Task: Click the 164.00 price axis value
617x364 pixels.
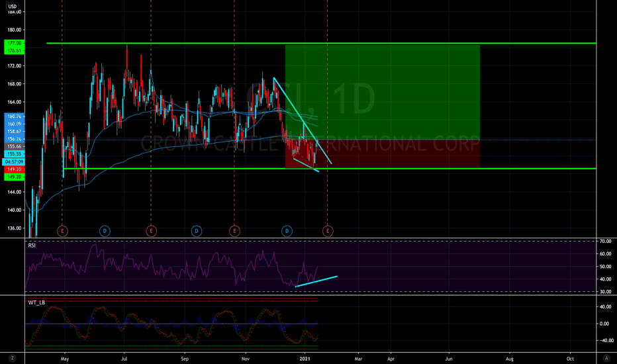Action: pos(15,102)
